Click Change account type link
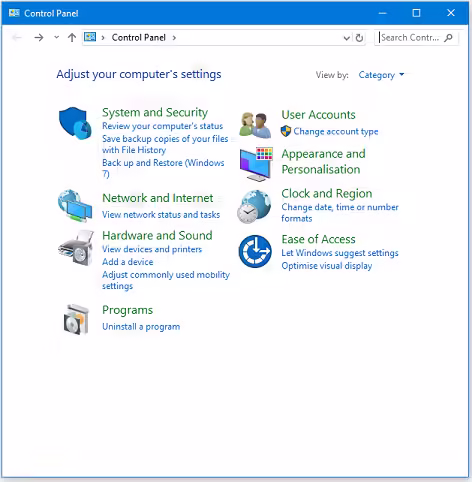 [x=336, y=131]
